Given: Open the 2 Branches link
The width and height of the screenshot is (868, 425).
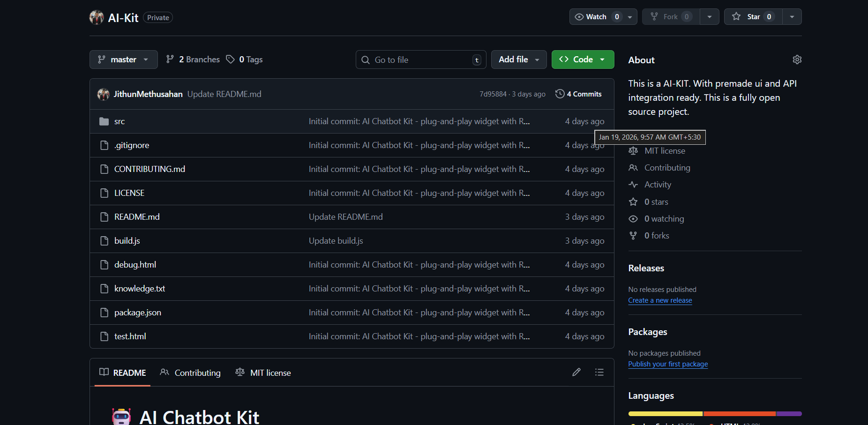Looking at the screenshot, I should 193,60.
